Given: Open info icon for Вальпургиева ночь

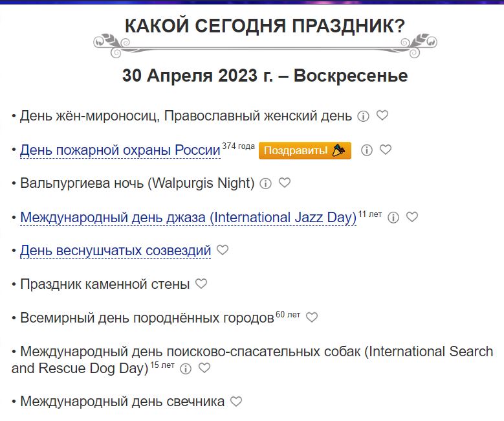Looking at the screenshot, I should click(x=265, y=183).
